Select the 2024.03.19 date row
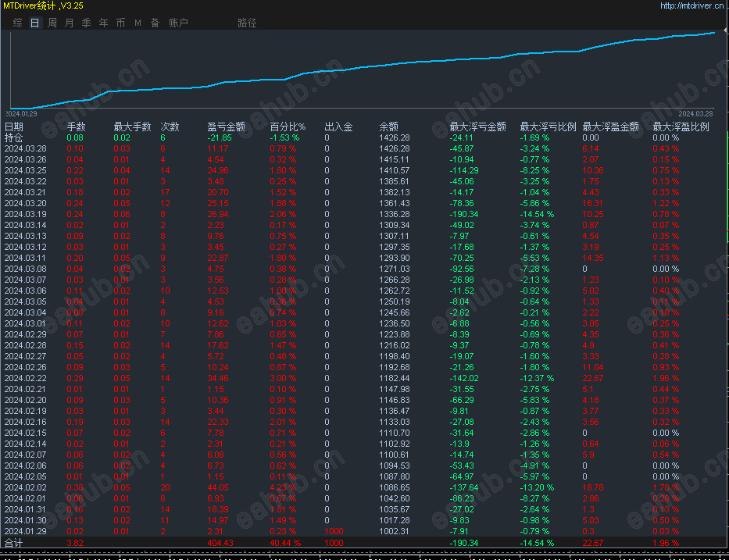The height and width of the screenshot is (560, 729). (x=364, y=214)
